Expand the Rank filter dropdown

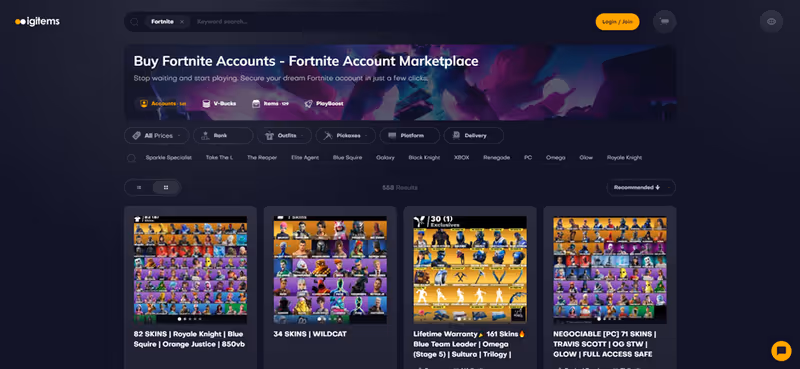tap(223, 136)
